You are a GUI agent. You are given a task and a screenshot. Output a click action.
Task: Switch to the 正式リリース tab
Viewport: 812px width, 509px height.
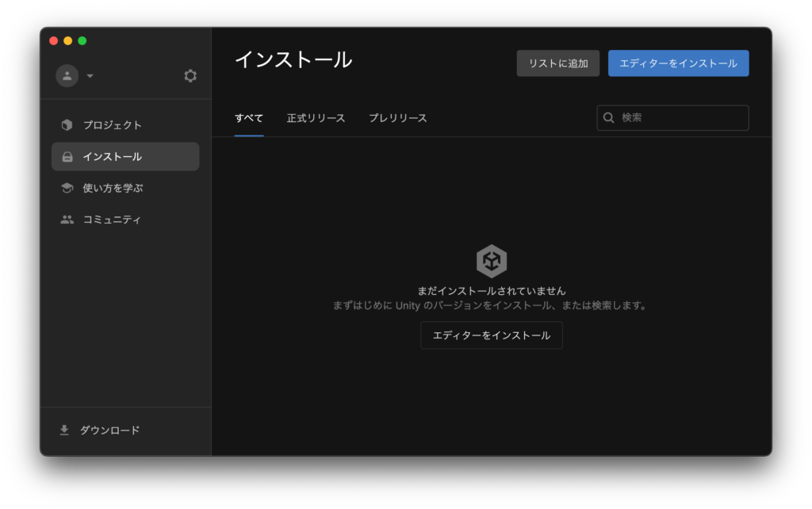316,118
